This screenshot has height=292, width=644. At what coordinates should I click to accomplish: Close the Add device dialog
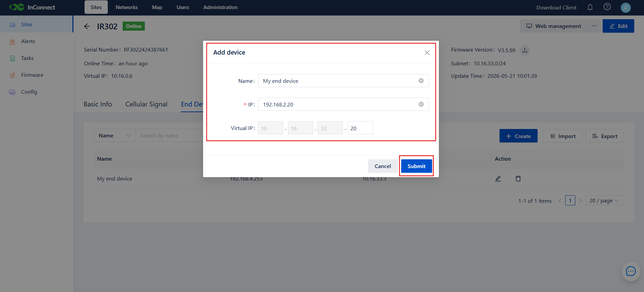click(x=427, y=53)
